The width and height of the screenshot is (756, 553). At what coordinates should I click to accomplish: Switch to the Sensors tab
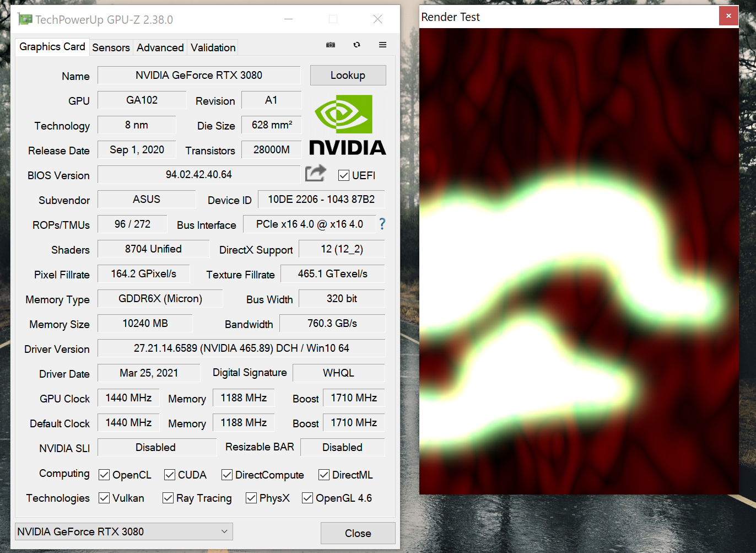pos(111,47)
